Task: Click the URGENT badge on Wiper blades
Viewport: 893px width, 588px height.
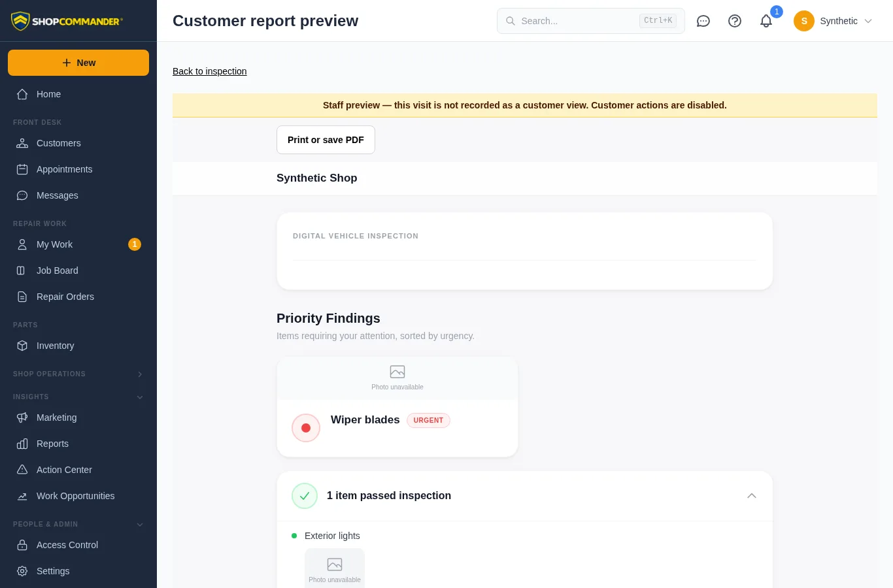Action: 428,421
